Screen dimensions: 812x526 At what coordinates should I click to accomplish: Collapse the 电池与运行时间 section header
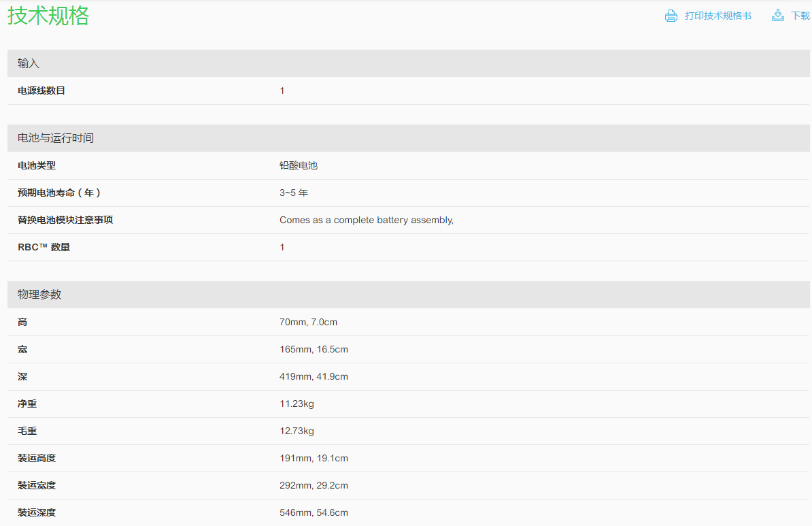point(56,138)
